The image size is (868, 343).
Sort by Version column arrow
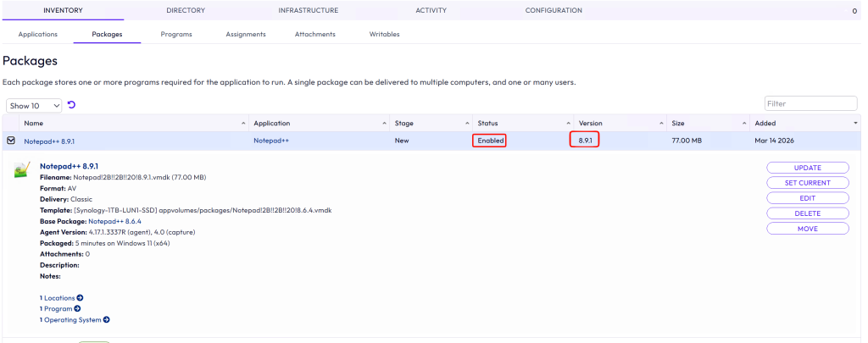click(x=661, y=124)
